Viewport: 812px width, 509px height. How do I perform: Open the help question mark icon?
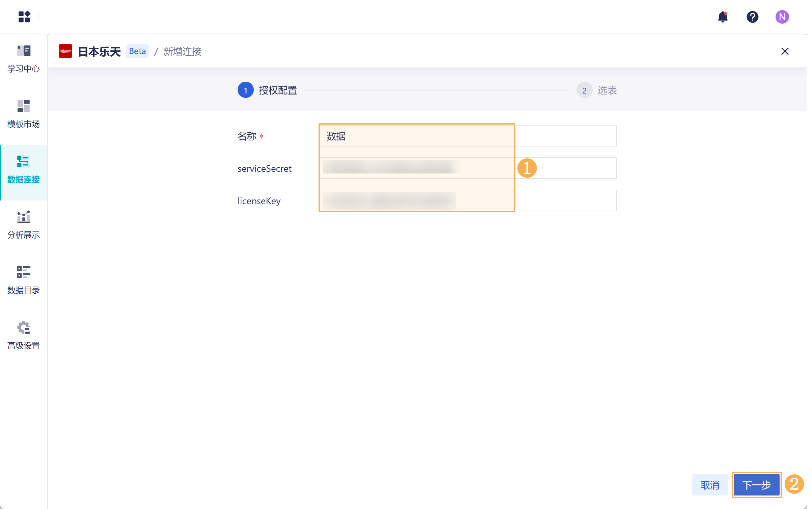click(x=752, y=17)
